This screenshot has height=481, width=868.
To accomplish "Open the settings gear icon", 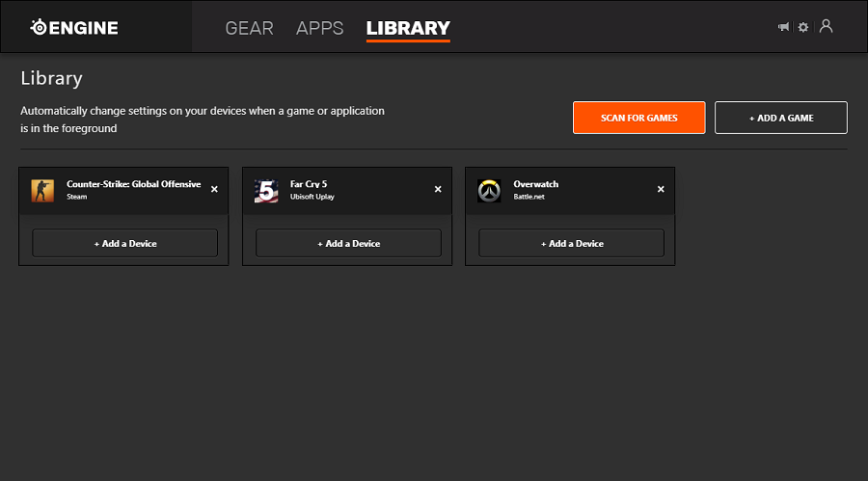I will pyautogui.click(x=803, y=27).
